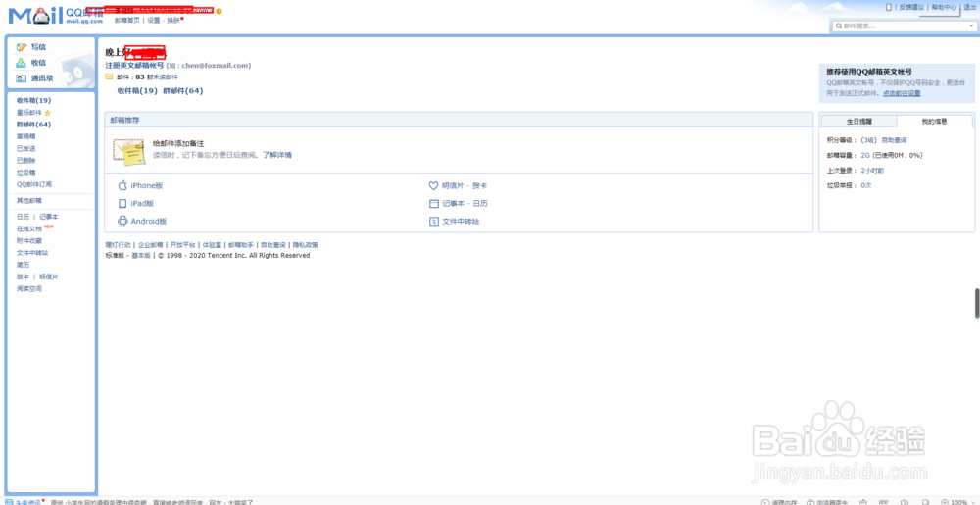Click the file transfer icon beside 文件中转站
Image resolution: width=980 pixels, height=505 pixels.
click(434, 221)
